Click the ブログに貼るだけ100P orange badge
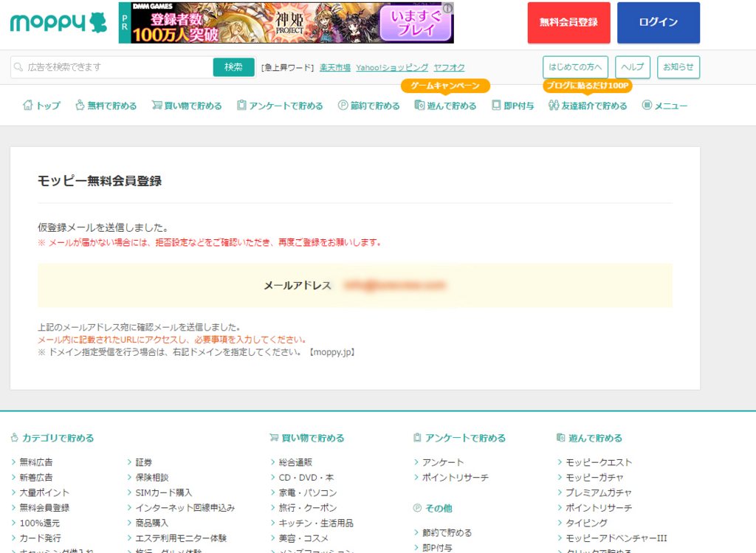Viewport: 756px width, 553px height. click(x=587, y=86)
